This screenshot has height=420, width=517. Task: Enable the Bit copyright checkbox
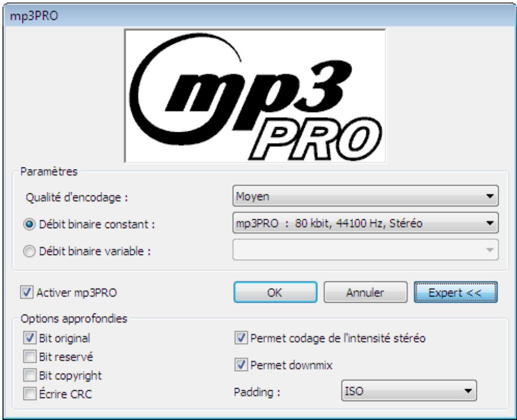point(30,375)
